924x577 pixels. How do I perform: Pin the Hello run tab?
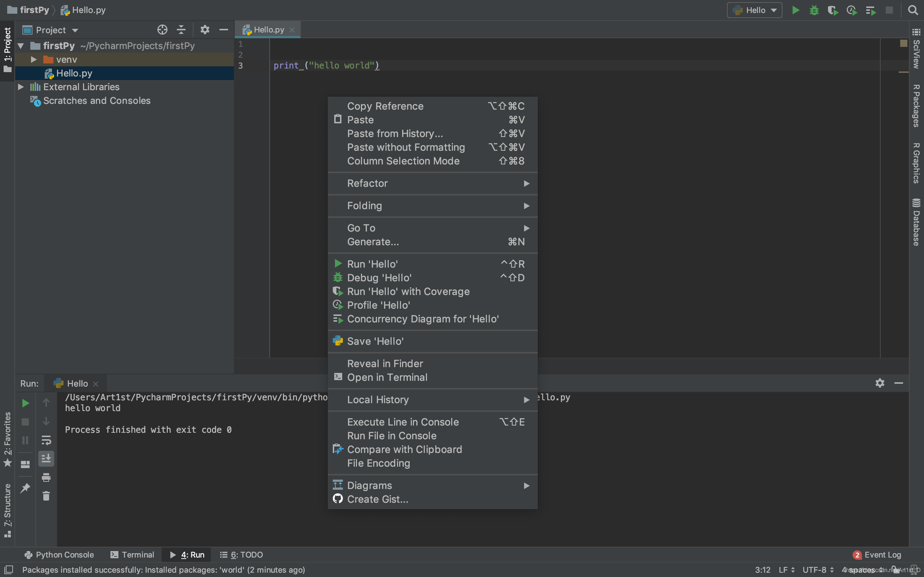(25, 488)
